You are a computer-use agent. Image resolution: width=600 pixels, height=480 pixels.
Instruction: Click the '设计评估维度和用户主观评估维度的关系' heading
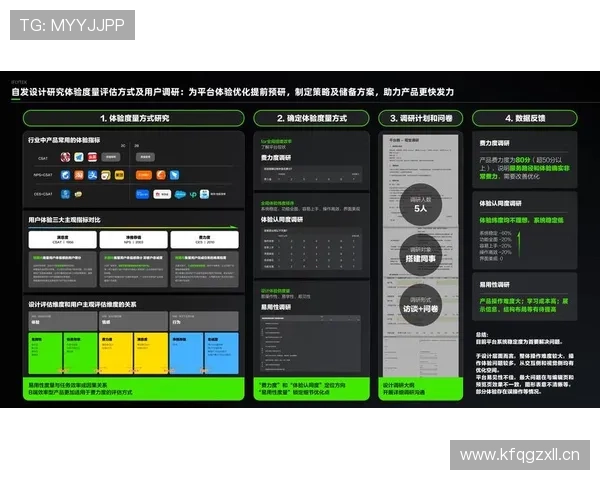coord(82,304)
